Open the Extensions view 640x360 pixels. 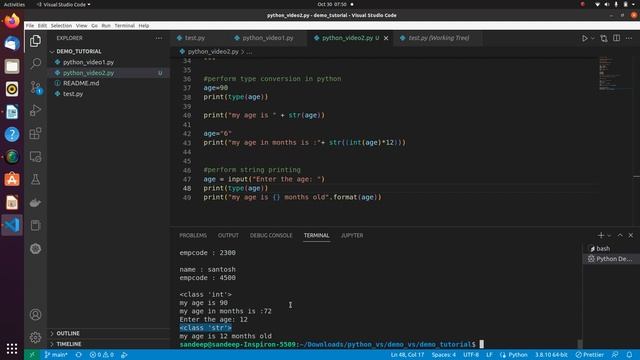point(36,133)
